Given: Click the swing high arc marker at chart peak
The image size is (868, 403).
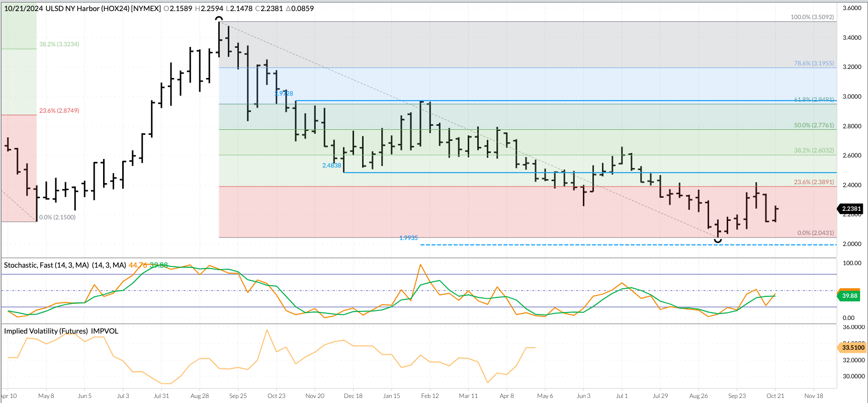Looking at the screenshot, I should pos(219,19).
